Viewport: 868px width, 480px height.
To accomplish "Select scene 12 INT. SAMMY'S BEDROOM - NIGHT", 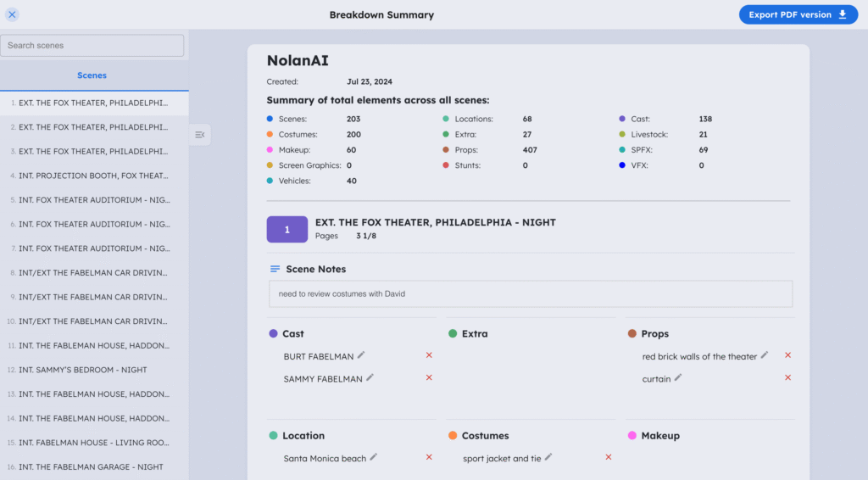I will (83, 370).
